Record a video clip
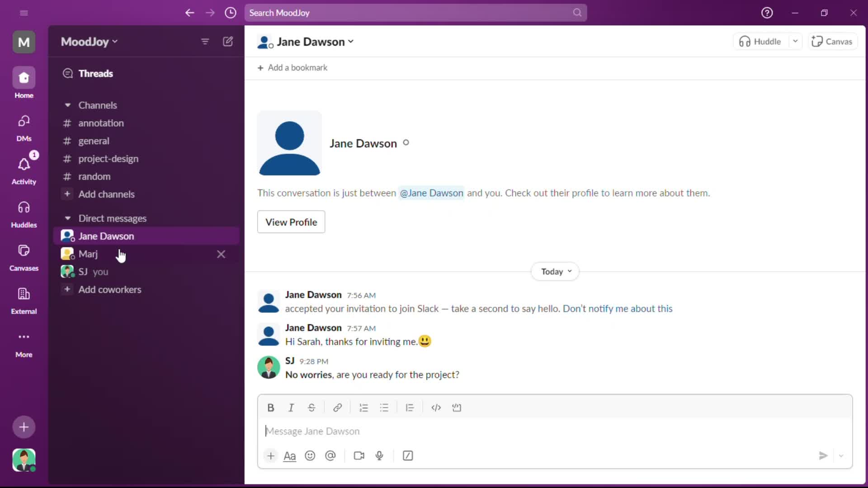Viewport: 868px width, 488px height. click(359, 455)
